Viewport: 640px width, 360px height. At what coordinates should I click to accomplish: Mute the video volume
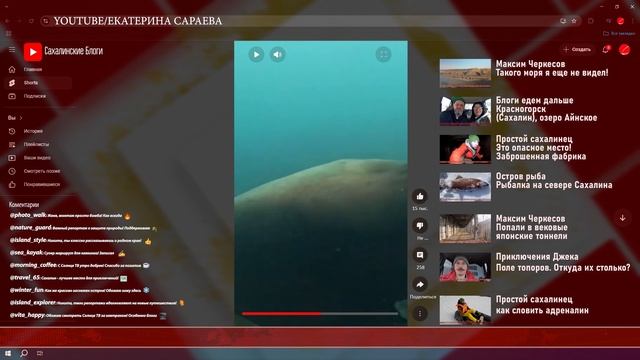(278, 54)
